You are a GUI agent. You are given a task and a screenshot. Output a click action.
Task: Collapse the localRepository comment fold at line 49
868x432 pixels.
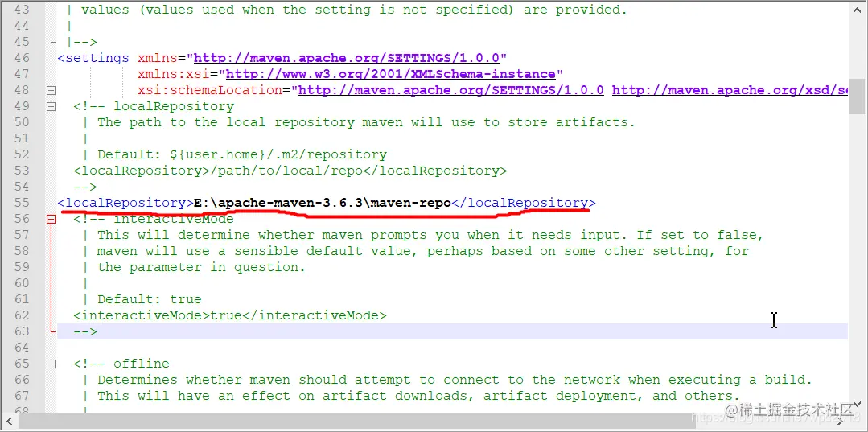click(51, 106)
